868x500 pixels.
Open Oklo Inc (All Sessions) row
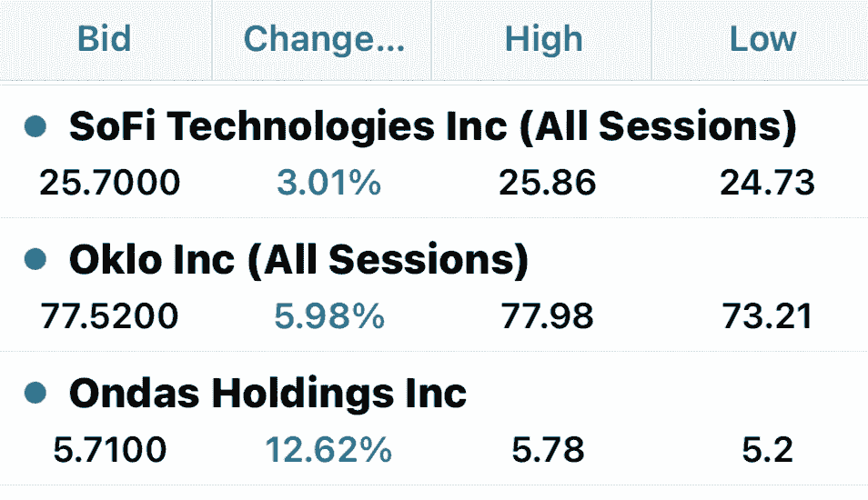434,285
